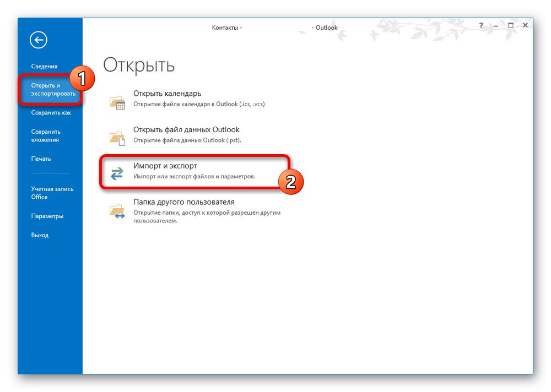This screenshot has width=551, height=392.
Task: Open Outlook help via the question mark icon
Action: coord(480,25)
